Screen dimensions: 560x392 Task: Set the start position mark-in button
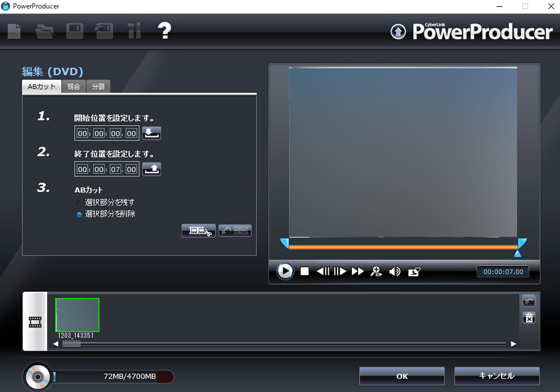tap(152, 133)
